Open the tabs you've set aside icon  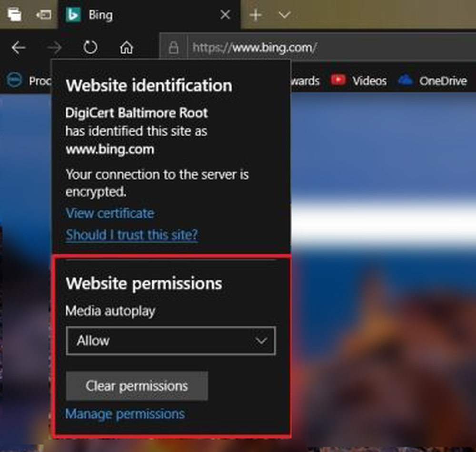pos(13,15)
